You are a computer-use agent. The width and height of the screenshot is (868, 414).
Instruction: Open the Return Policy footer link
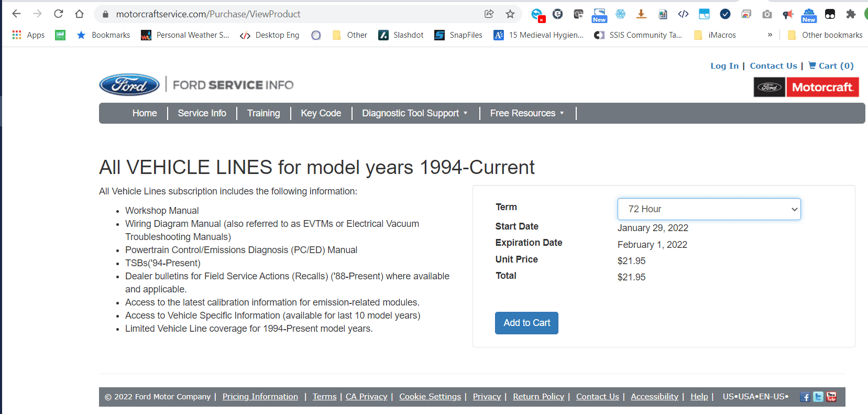click(539, 397)
